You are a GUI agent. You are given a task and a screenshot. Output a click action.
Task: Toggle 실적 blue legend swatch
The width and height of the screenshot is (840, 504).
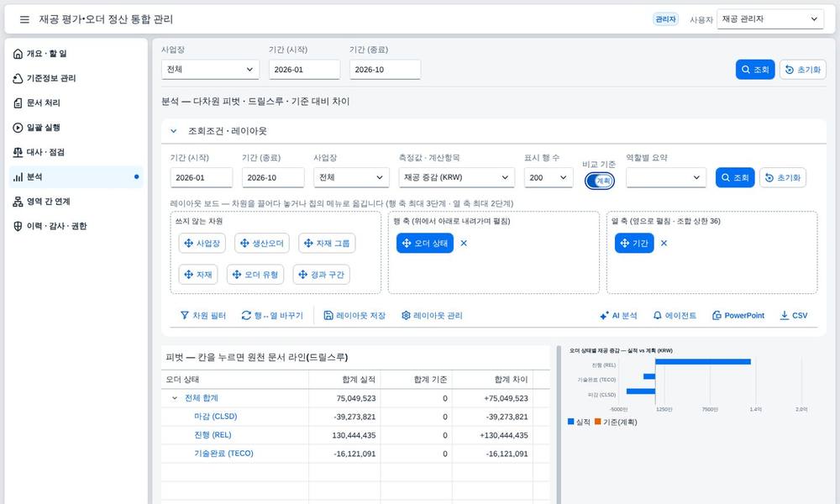pos(571,422)
